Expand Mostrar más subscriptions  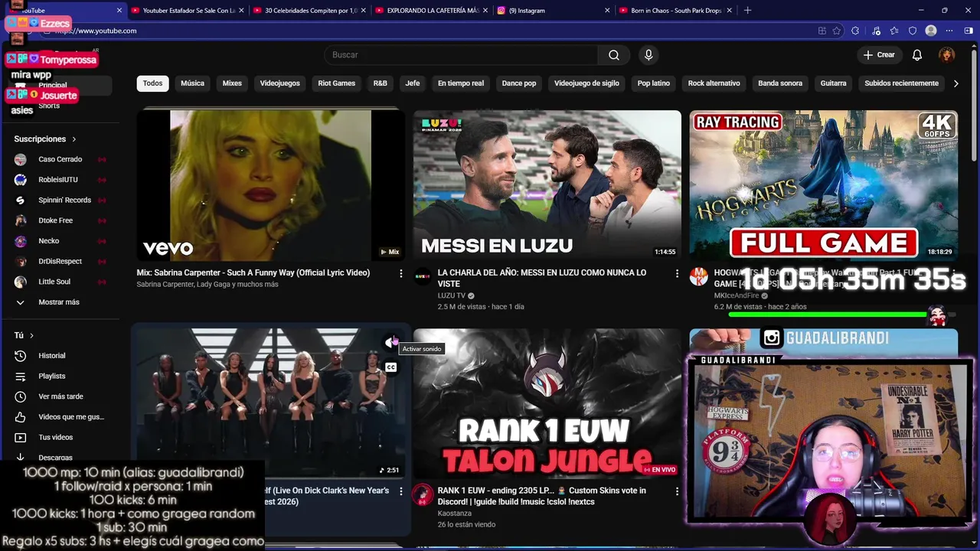60,302
